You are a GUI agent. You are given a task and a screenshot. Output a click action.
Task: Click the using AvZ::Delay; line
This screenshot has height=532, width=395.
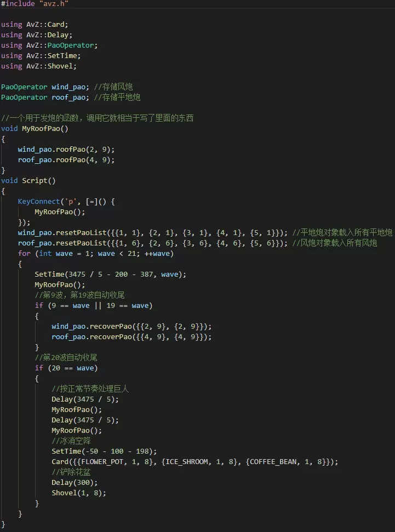(37, 35)
